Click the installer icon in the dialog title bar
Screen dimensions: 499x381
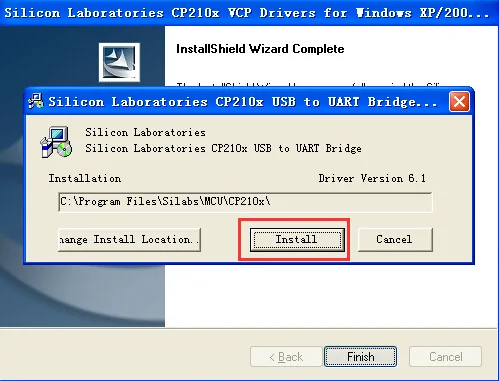[36, 101]
